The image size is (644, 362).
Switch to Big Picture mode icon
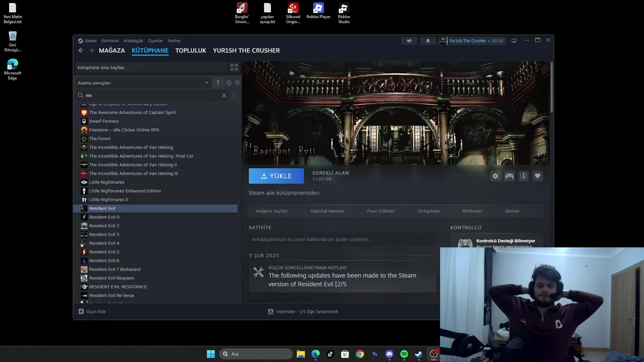point(514,41)
